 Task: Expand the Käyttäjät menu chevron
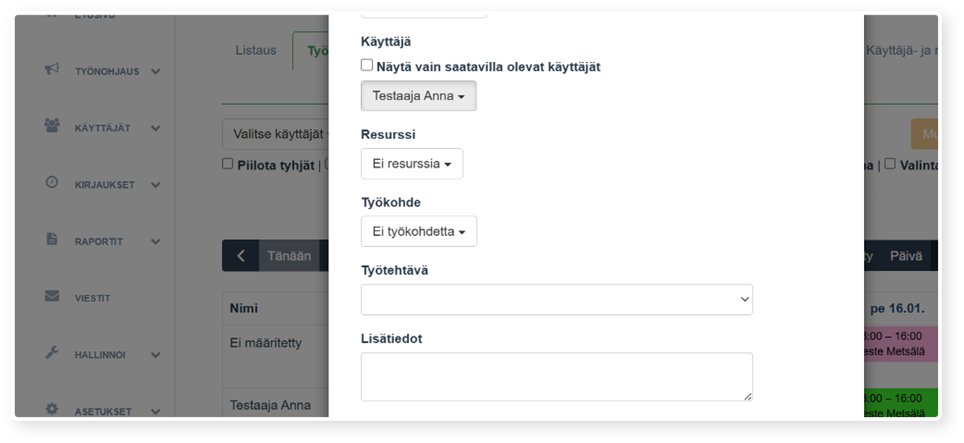point(156,128)
